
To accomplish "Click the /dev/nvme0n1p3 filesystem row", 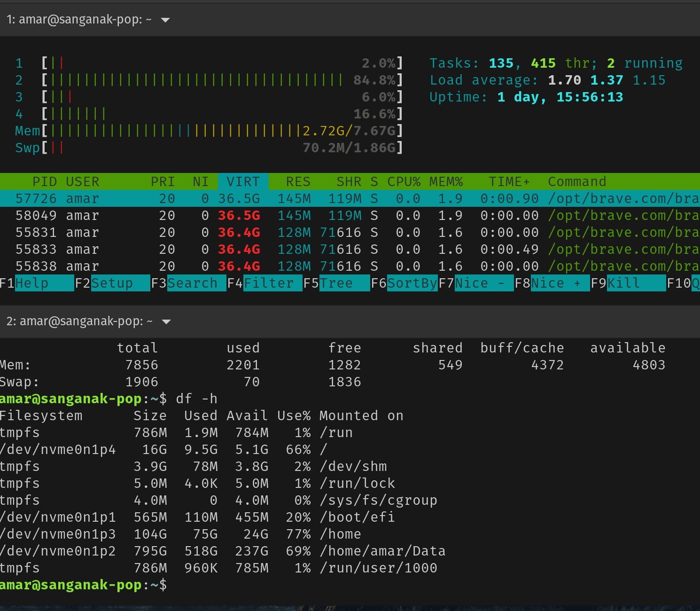I will coord(181,534).
